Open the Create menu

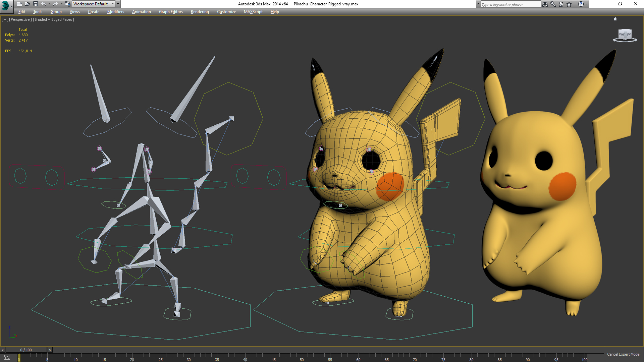click(x=94, y=12)
